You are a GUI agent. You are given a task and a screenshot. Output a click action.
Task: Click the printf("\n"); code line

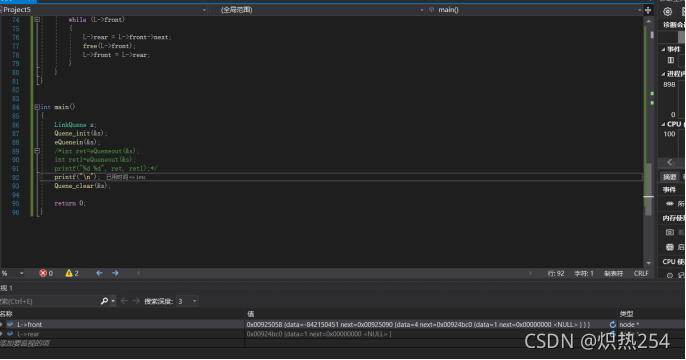click(77, 177)
